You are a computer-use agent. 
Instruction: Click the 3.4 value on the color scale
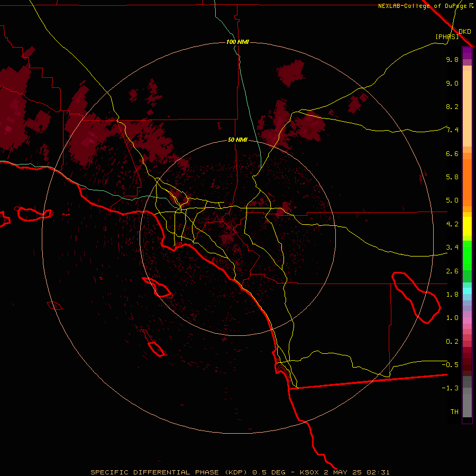point(452,248)
